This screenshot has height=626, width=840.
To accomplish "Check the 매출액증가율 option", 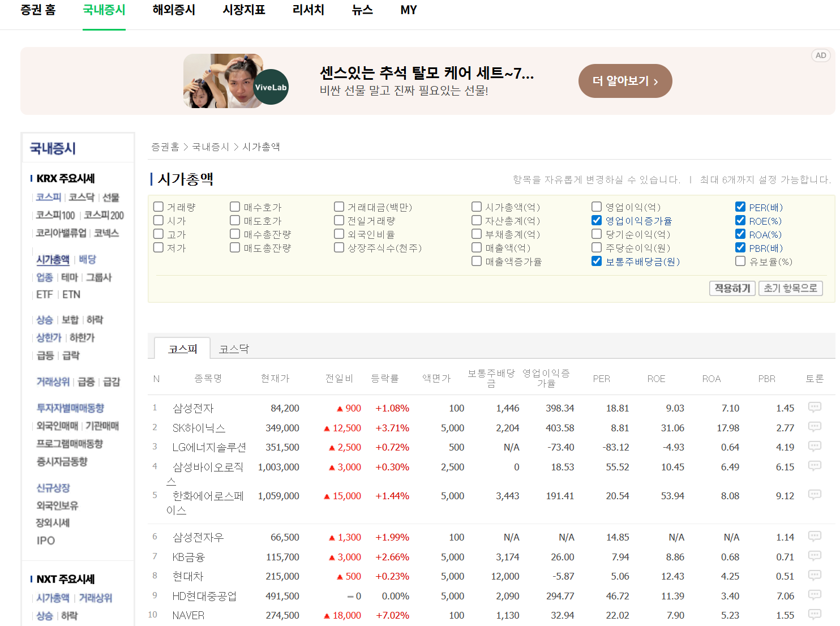I will click(x=477, y=261).
